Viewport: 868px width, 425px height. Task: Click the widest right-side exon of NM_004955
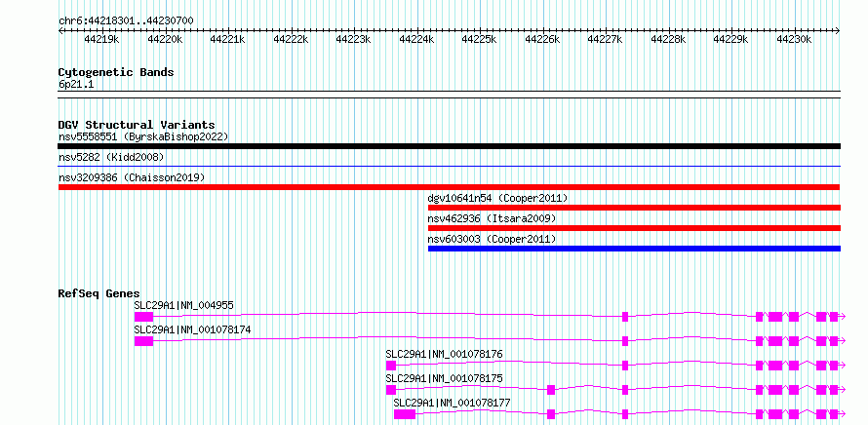coord(775,317)
